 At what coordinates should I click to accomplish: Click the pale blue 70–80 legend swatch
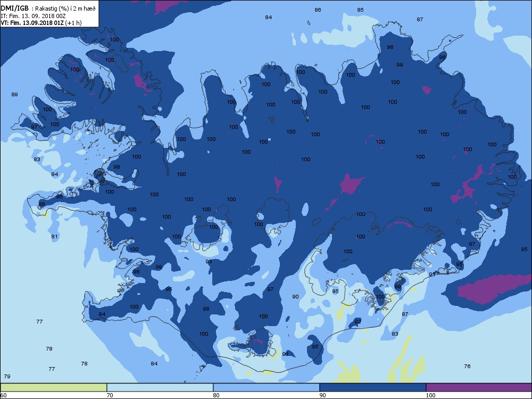(x=160, y=387)
